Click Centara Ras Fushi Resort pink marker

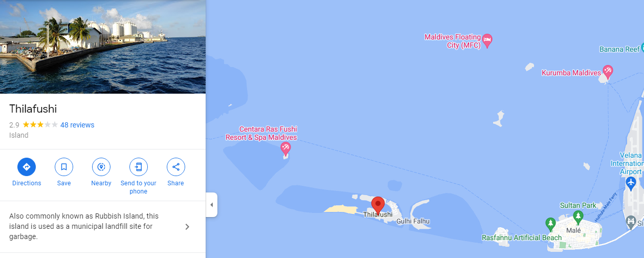click(x=286, y=149)
